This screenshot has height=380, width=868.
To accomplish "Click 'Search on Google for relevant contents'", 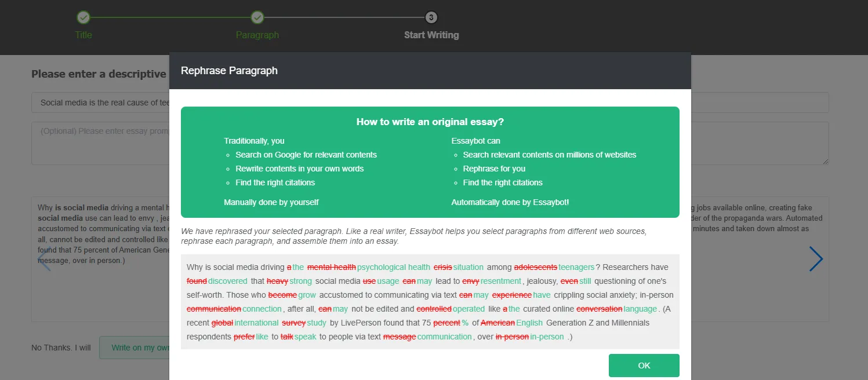I will click(306, 155).
